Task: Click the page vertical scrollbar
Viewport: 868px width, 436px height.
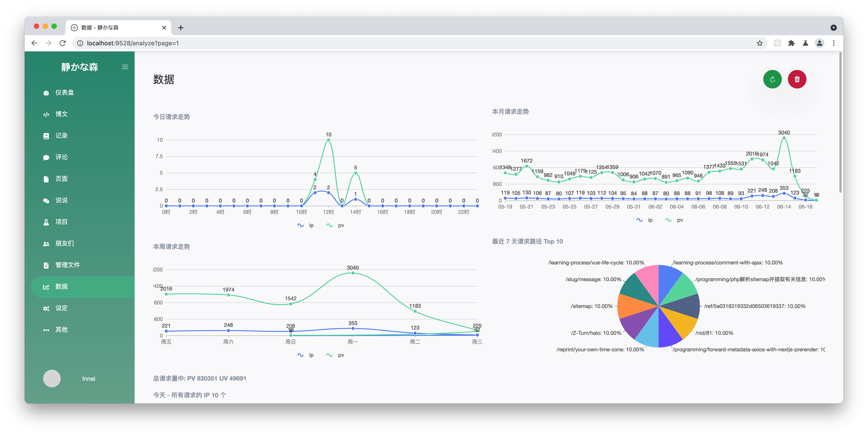Action: pyautogui.click(x=840, y=122)
